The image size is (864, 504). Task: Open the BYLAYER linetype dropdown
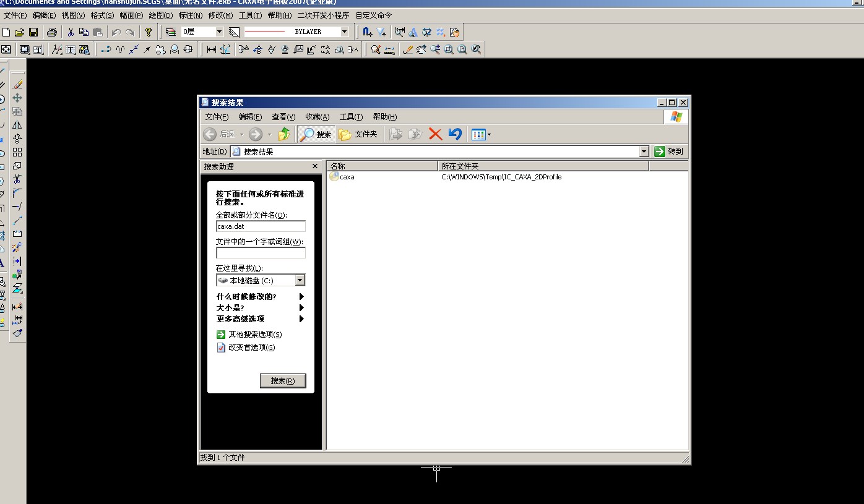pos(345,32)
